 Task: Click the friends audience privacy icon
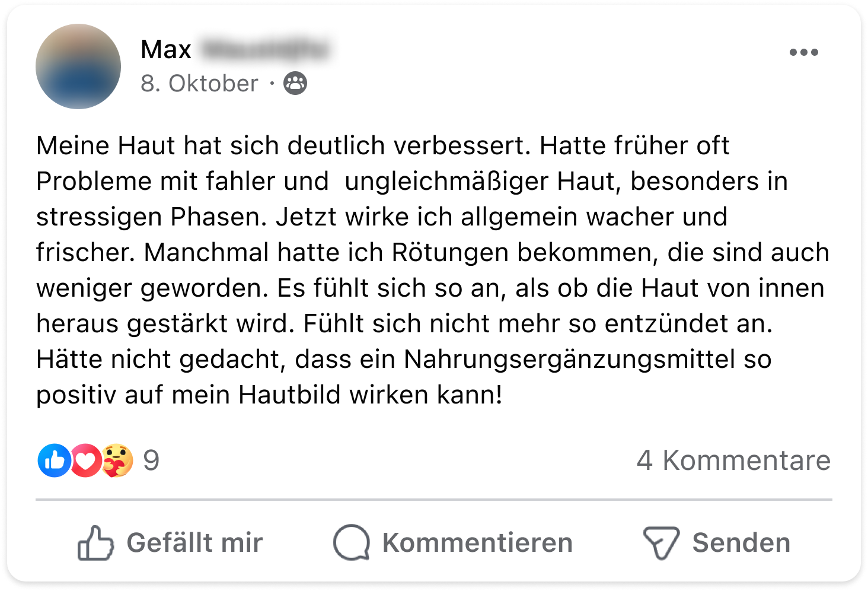pos(295,84)
